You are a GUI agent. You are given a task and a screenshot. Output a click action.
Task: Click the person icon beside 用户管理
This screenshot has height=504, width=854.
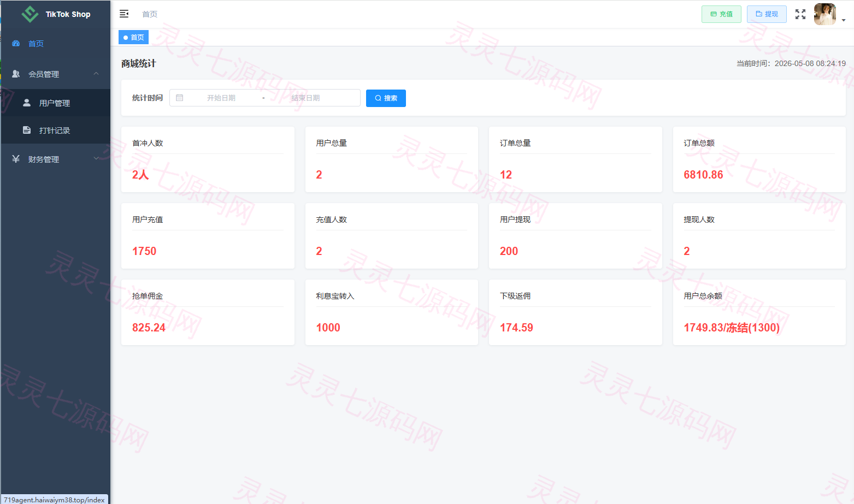(27, 103)
